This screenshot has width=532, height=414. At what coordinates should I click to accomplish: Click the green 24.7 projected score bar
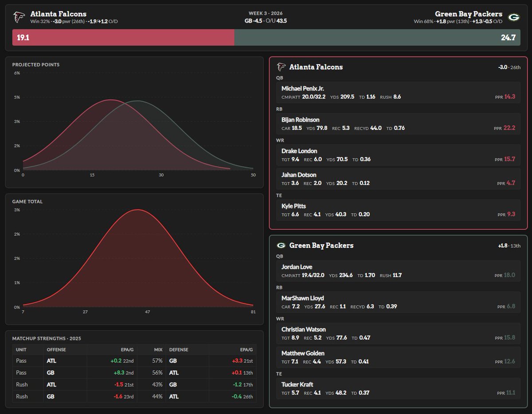[377, 38]
